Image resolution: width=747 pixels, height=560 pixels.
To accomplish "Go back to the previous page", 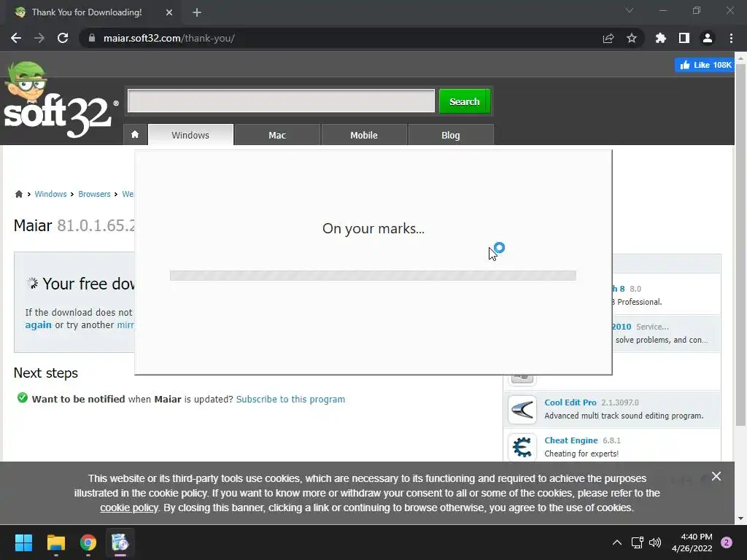I will coord(16,38).
